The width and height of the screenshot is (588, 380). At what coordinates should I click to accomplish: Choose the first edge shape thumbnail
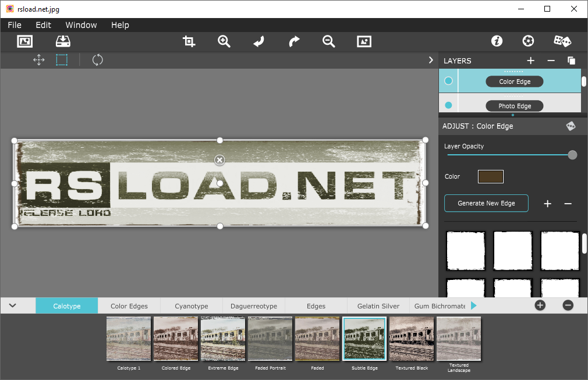465,251
